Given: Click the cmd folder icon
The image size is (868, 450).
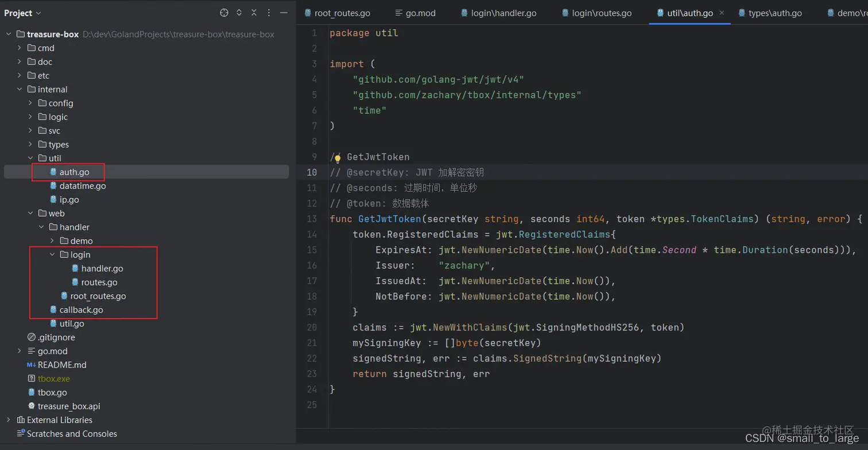Looking at the screenshot, I should click(32, 48).
